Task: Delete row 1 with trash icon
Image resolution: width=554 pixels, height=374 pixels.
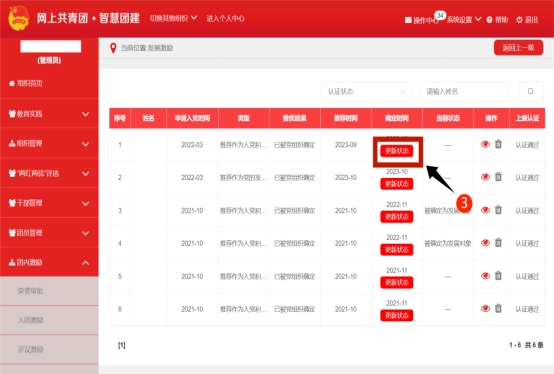Action: (x=498, y=144)
